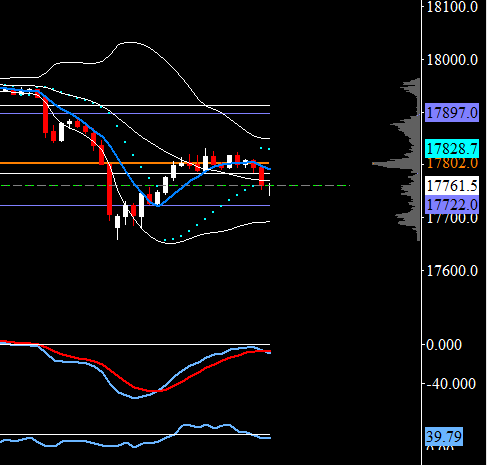Click the 17897.0 purple price label
The width and height of the screenshot is (488, 465).
(x=452, y=113)
